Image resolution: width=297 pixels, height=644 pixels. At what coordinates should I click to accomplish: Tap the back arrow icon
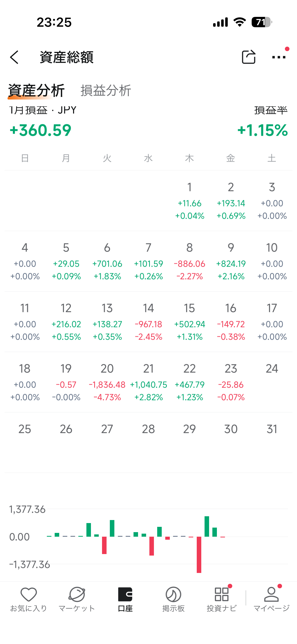pos(15,57)
